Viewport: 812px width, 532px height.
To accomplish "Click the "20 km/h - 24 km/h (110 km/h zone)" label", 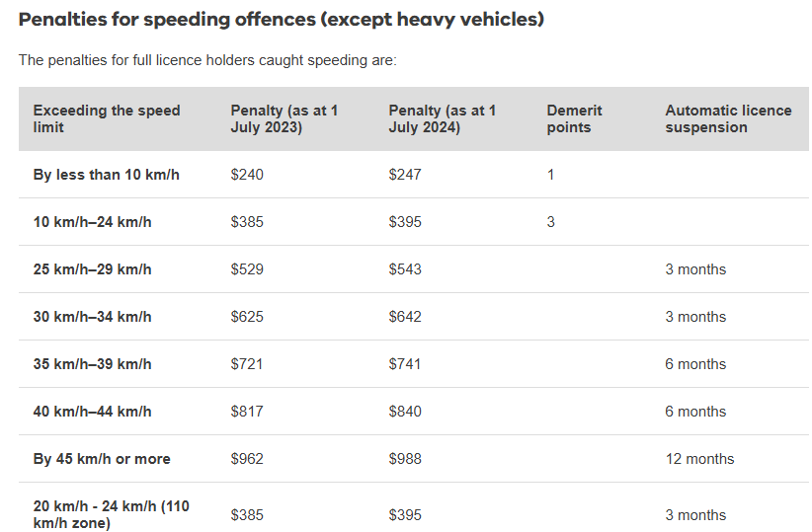I will coord(111,514).
